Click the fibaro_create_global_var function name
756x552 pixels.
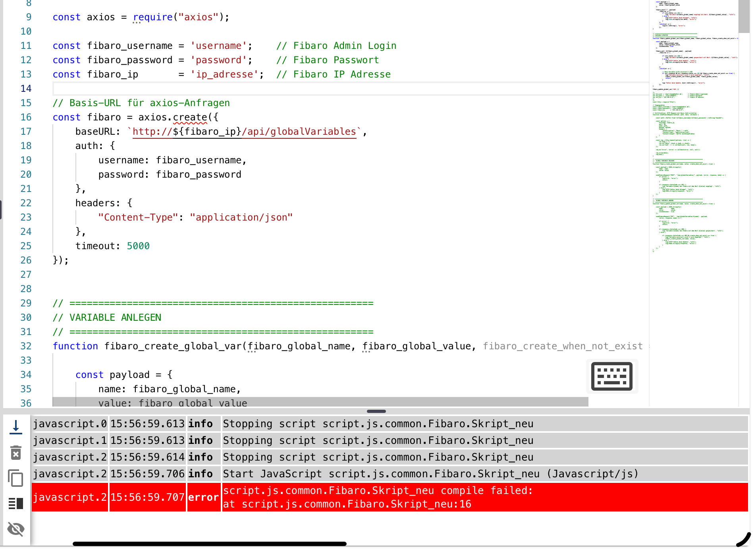[173, 346]
